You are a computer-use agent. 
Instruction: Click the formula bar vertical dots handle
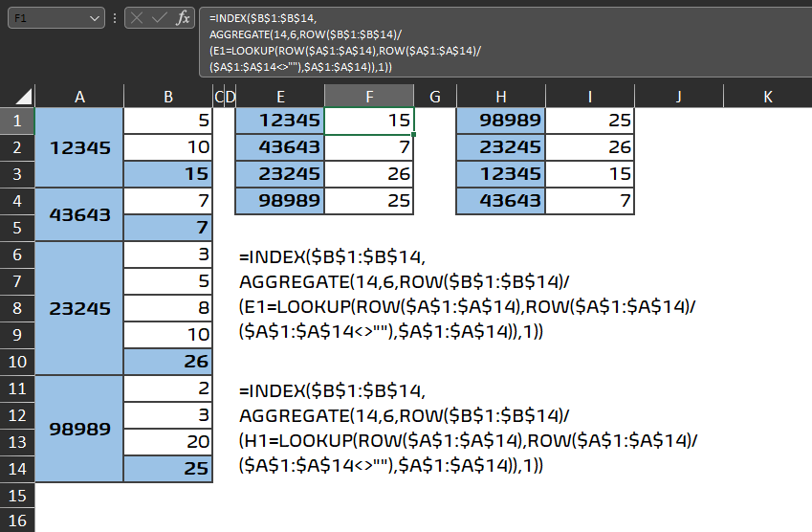click(115, 18)
